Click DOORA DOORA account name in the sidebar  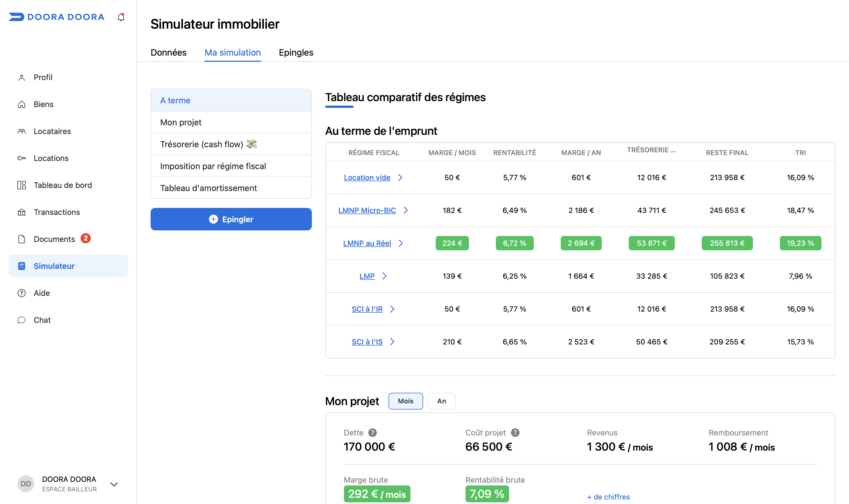[x=69, y=479]
